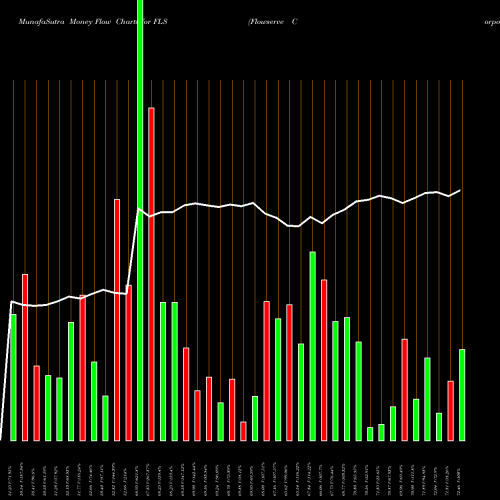Click the 'MunafaSutra Money Flow Charts for FLS' title
The height and width of the screenshot is (500, 500).
point(93,22)
